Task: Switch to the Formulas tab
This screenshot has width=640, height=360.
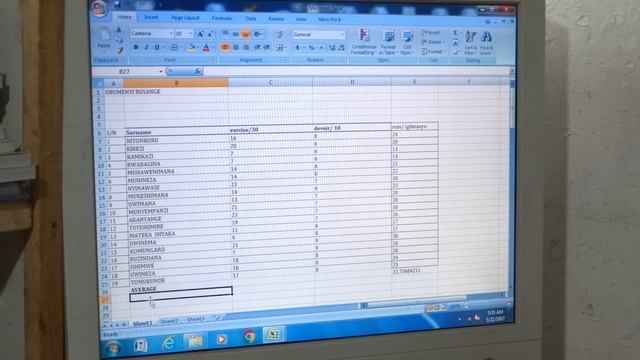Action: 222,18
